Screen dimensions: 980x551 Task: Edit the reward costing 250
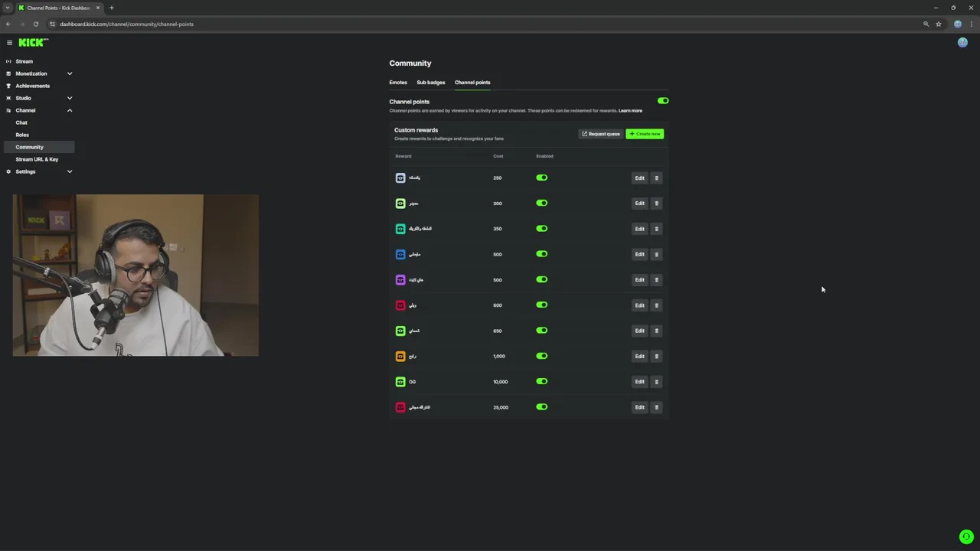click(x=639, y=178)
